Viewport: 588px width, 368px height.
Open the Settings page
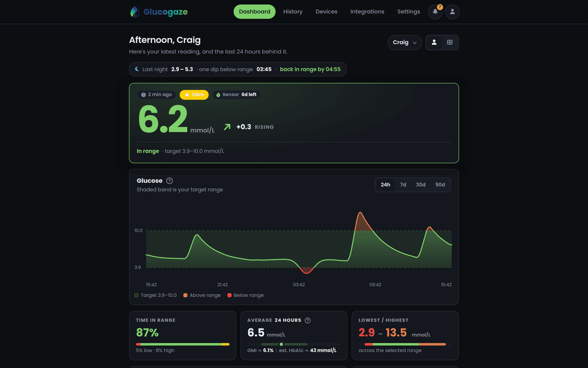409,12
